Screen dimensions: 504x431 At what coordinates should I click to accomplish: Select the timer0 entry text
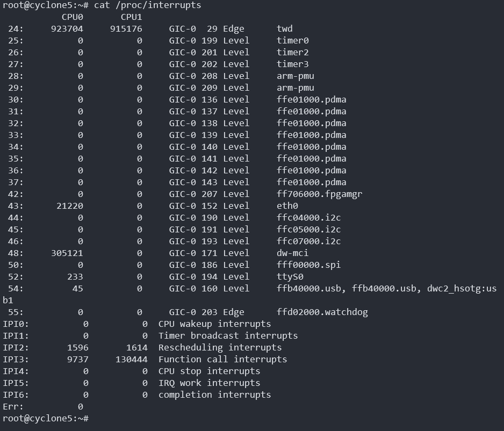(x=292, y=40)
